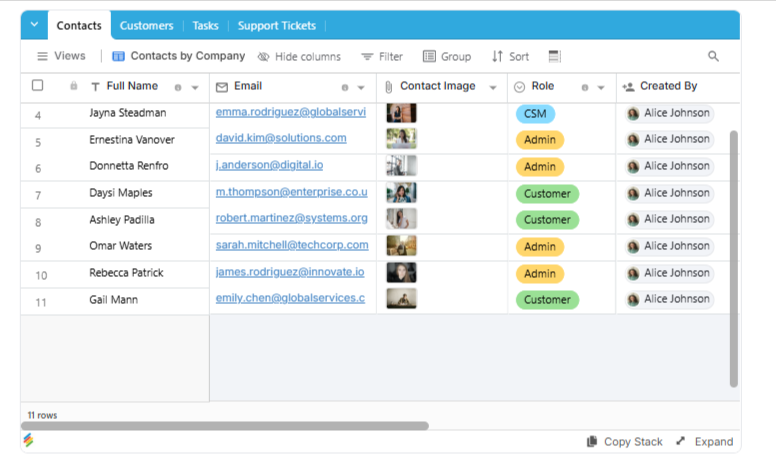Click the Expand button
This screenshot has height=461, width=776.
[x=705, y=442]
